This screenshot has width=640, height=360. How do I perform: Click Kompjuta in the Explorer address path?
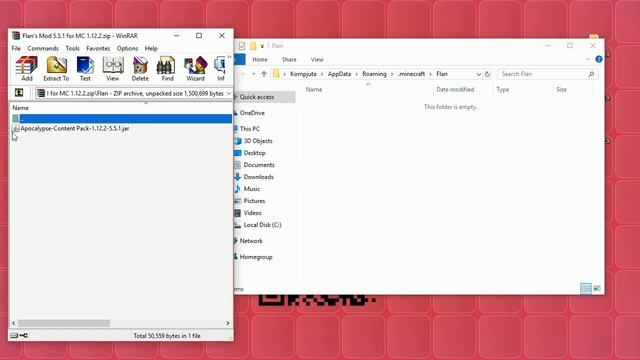click(x=303, y=74)
